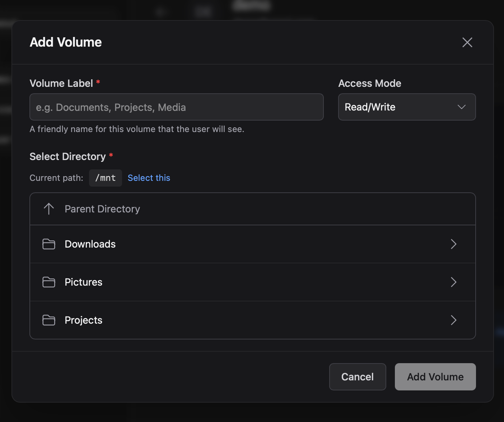Open the Read/Write access mode dropdown
504x422 pixels.
point(407,107)
